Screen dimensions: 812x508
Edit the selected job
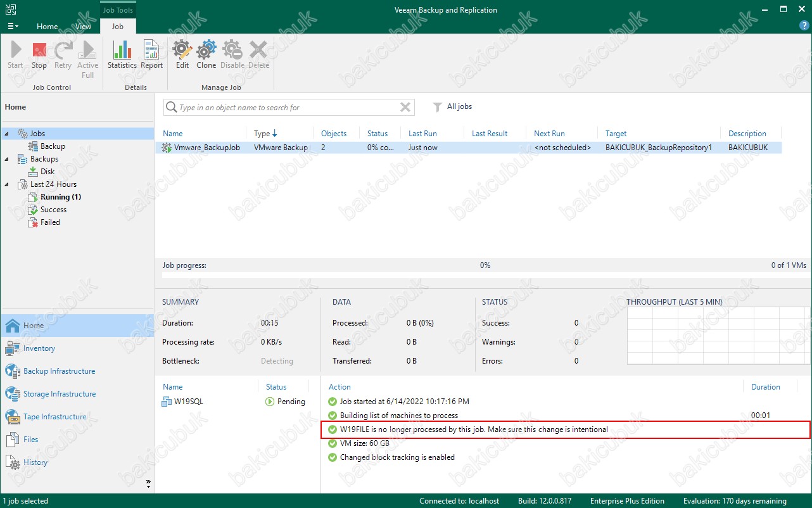(x=182, y=54)
